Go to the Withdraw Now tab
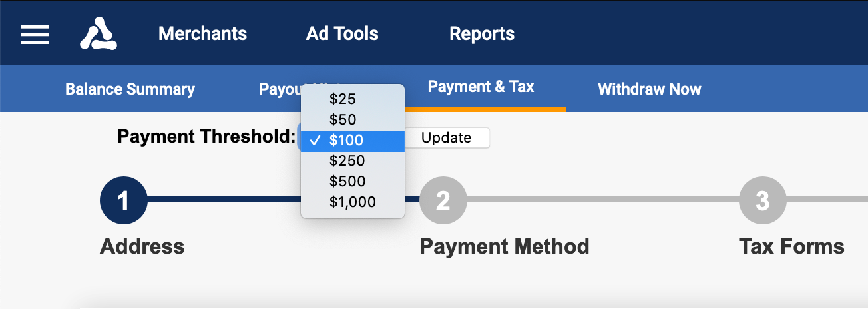 point(650,89)
